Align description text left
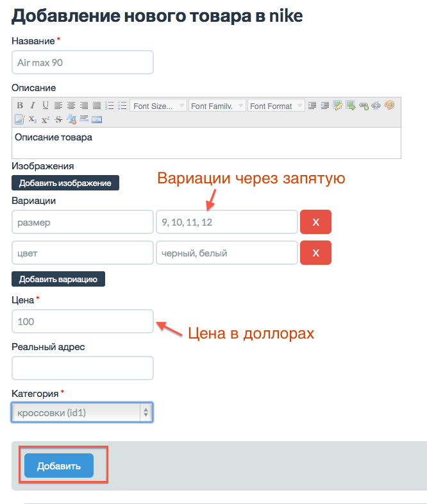The width and height of the screenshot is (427, 504). (x=58, y=105)
